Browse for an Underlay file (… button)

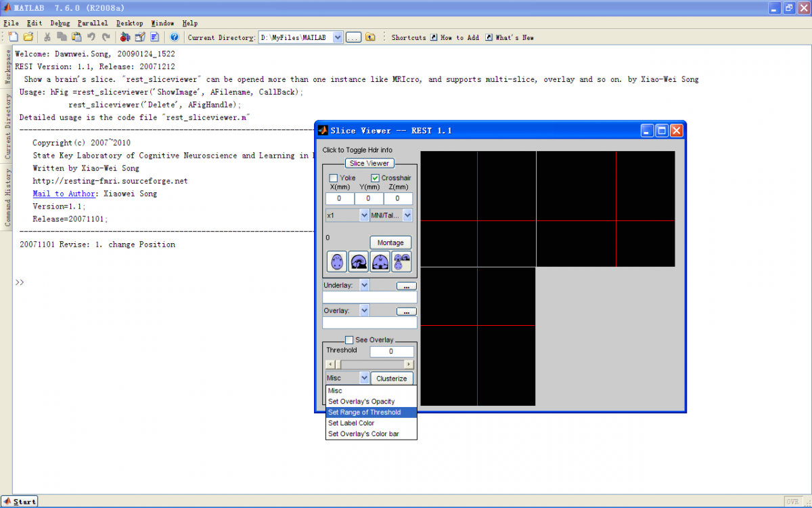pyautogui.click(x=406, y=286)
